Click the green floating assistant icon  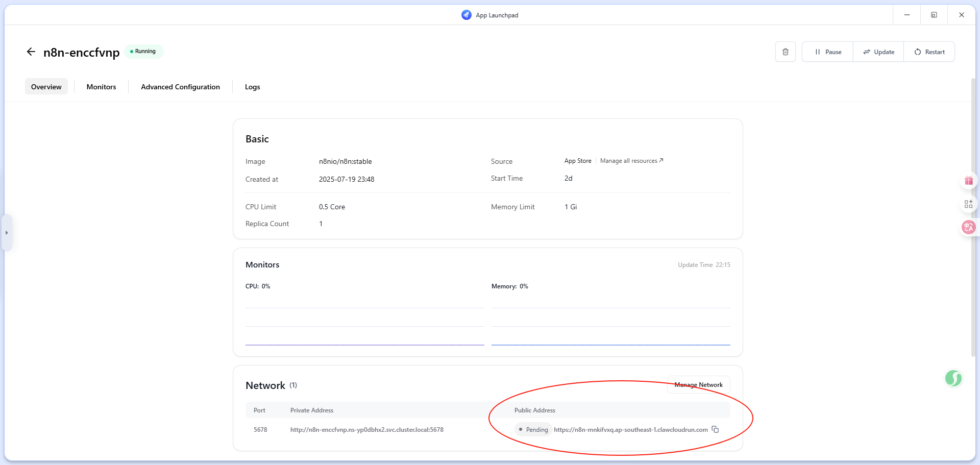click(x=953, y=378)
